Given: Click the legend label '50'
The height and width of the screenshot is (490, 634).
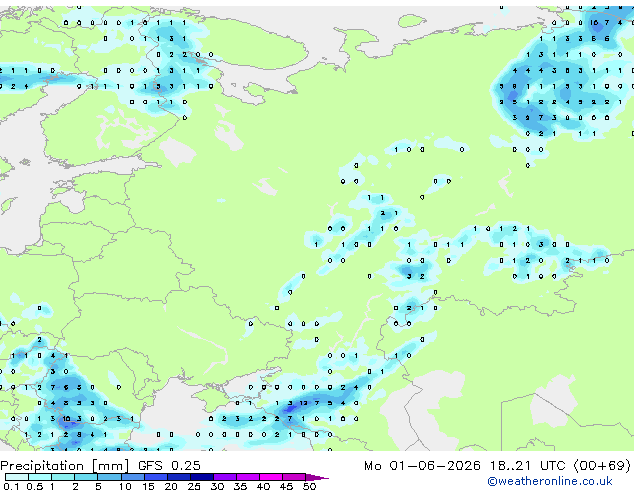Looking at the screenshot, I should [309, 486].
